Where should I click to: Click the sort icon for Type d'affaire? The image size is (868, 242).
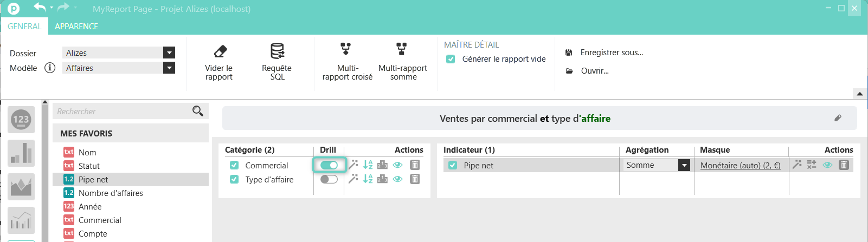click(x=368, y=179)
